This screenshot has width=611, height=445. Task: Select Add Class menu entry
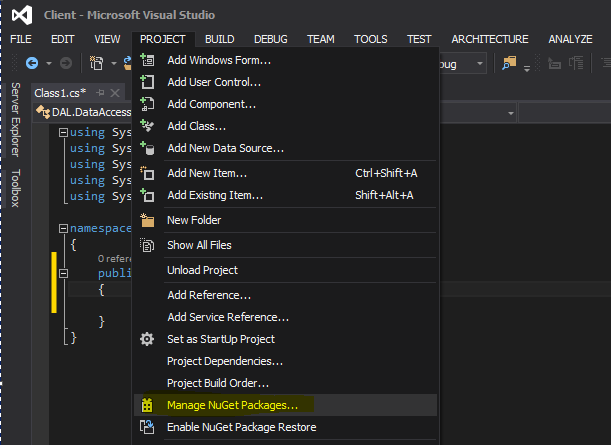(x=286, y=126)
